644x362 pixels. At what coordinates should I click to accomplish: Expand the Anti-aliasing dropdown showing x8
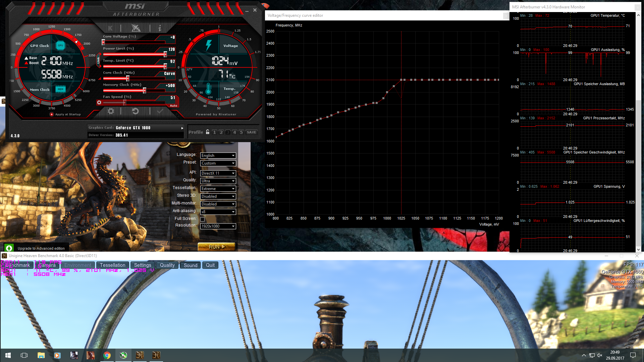[x=218, y=212]
